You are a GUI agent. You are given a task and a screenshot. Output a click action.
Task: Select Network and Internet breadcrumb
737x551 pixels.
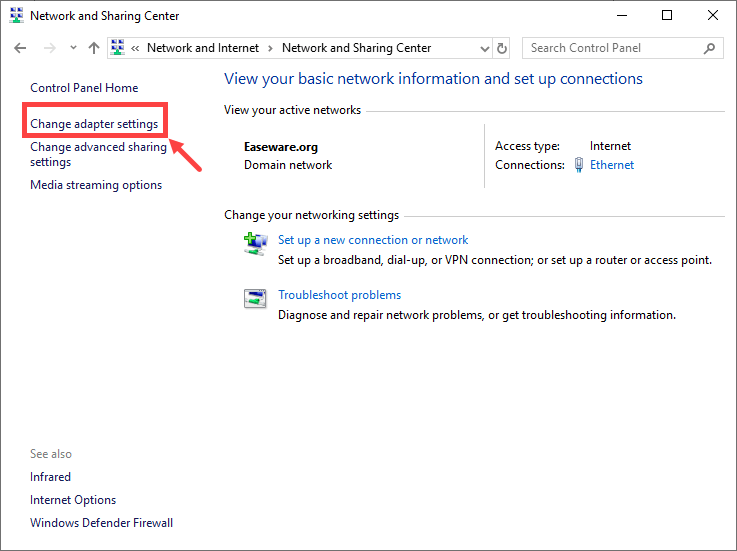202,48
